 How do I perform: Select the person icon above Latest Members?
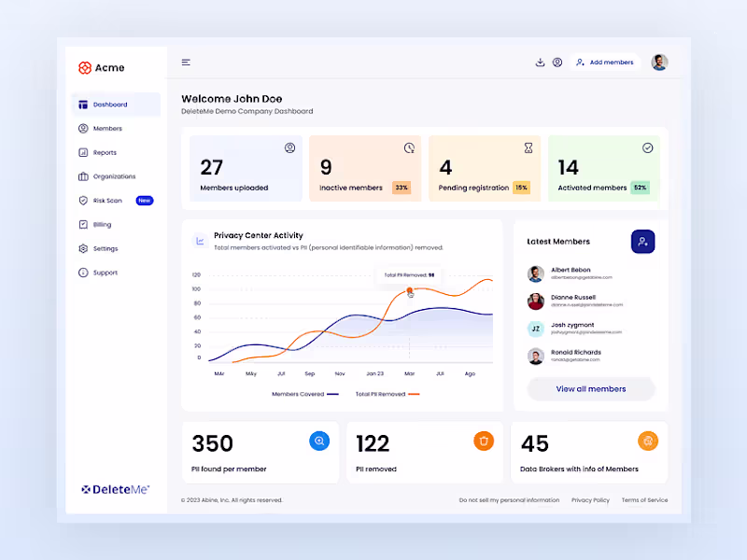pyautogui.click(x=642, y=241)
